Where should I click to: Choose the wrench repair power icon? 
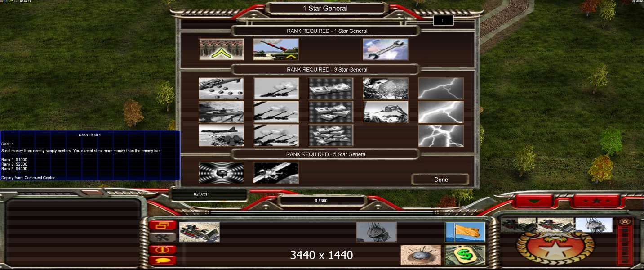pos(386,49)
